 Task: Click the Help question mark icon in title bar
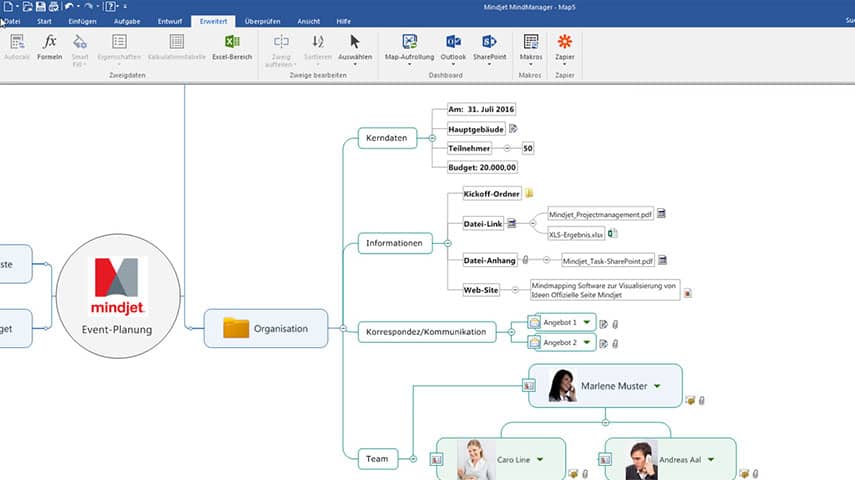pos(111,7)
